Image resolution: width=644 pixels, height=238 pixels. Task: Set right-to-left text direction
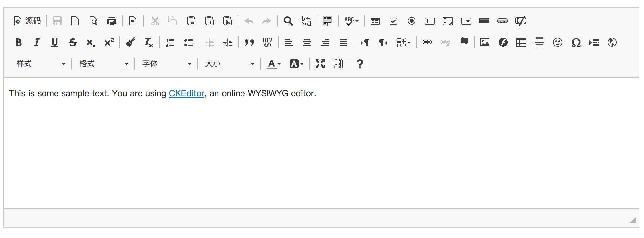(383, 43)
